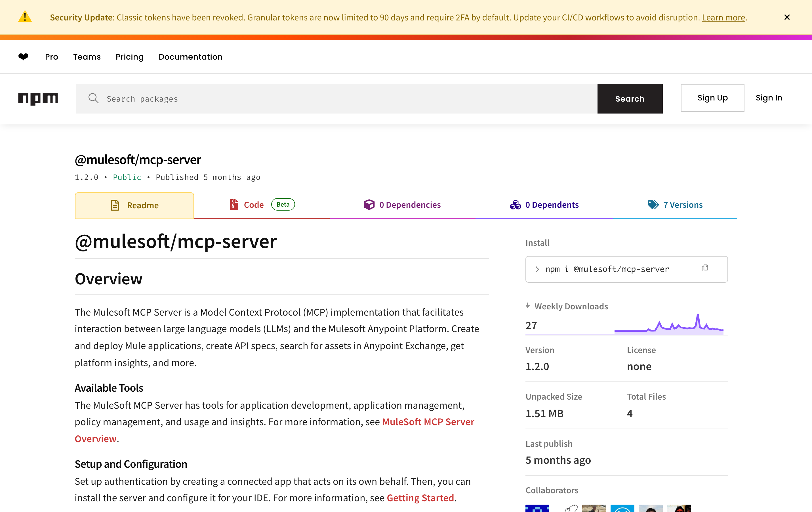Open the Sign In link
The width and height of the screenshot is (812, 512).
click(769, 98)
